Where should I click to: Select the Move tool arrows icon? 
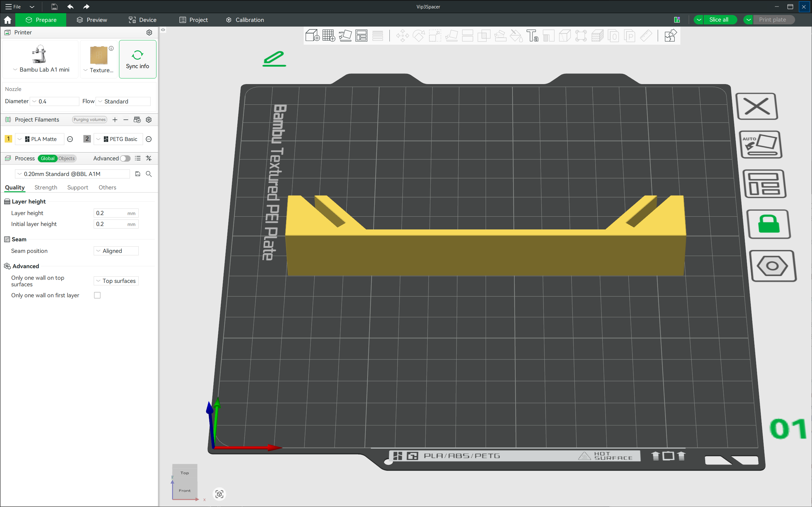click(x=402, y=36)
